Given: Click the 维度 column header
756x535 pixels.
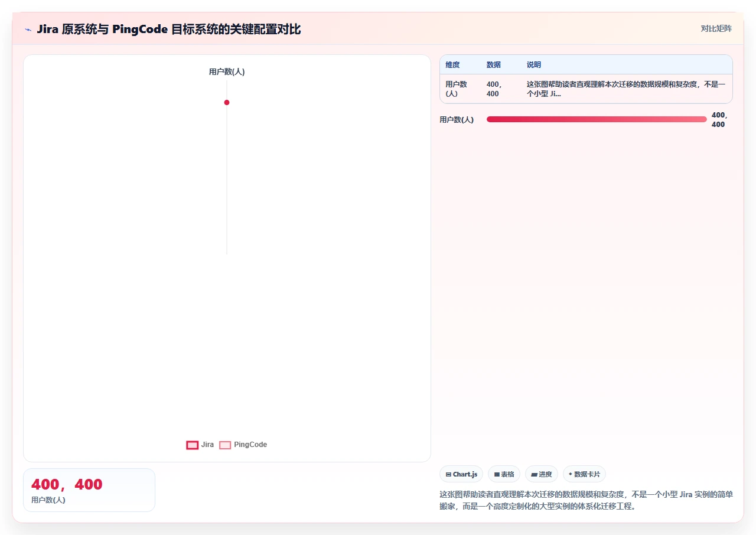Looking at the screenshot, I should tap(452, 65).
